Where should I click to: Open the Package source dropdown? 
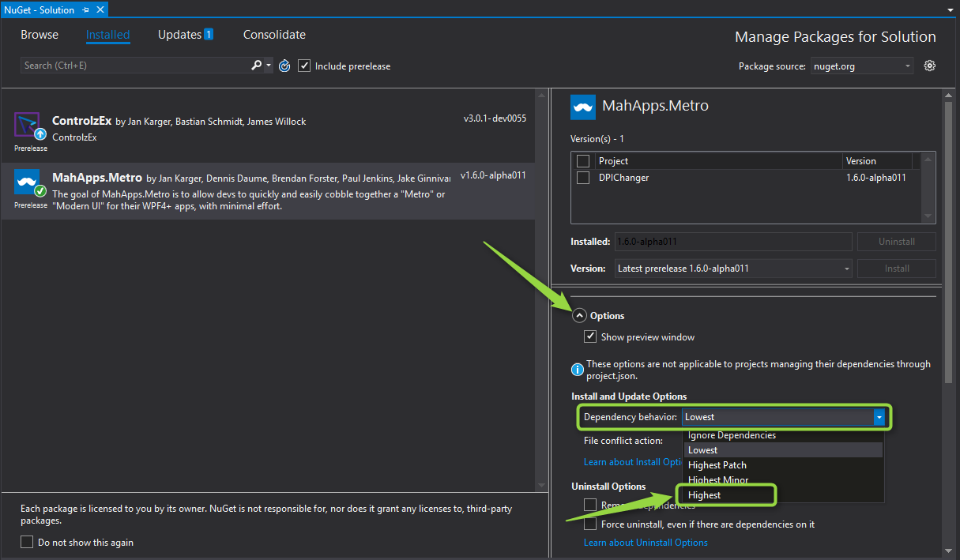click(906, 66)
